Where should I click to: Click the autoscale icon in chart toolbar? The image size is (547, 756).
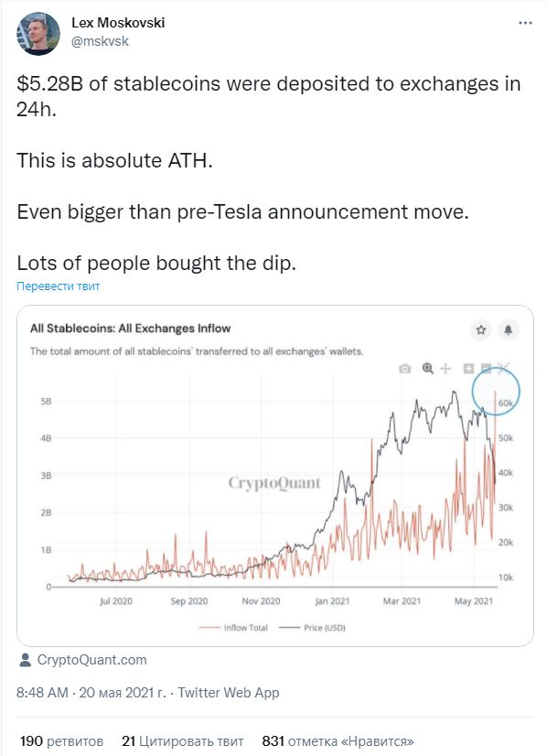(504, 368)
